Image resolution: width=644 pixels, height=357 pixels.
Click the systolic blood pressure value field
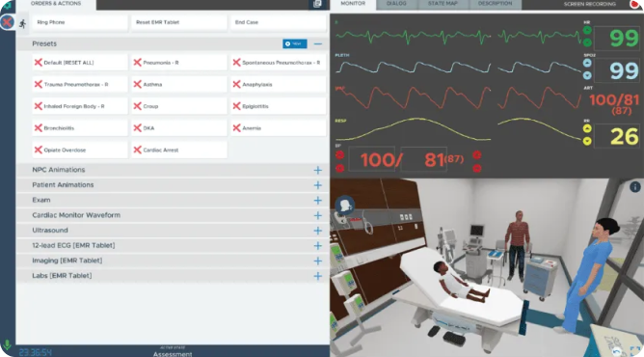[x=372, y=159]
